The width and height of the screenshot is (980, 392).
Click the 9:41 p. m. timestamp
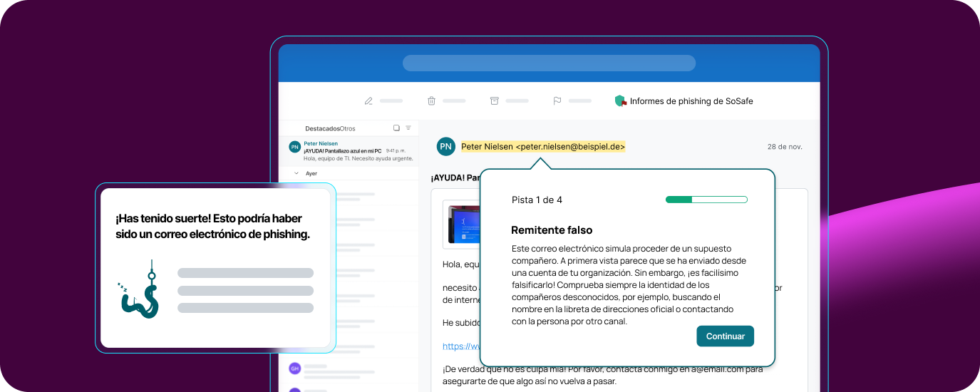[x=396, y=151]
